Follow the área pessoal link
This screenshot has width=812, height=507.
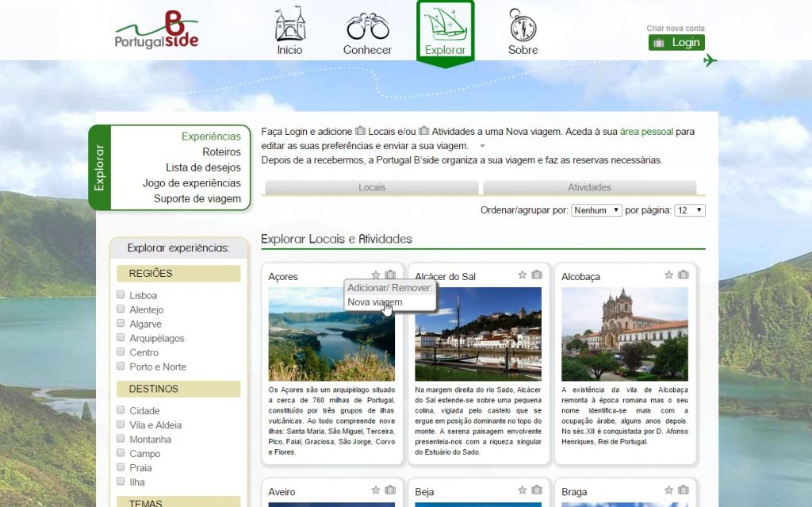pos(647,131)
